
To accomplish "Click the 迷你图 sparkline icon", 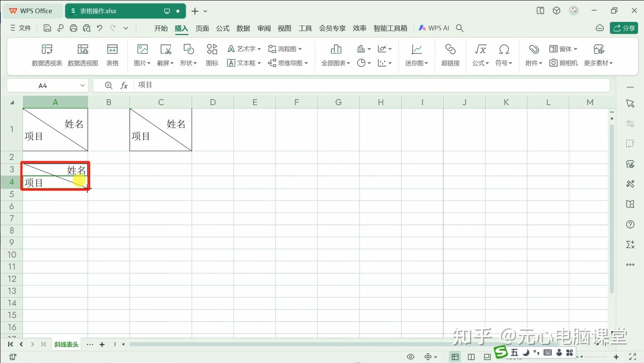I will [415, 54].
